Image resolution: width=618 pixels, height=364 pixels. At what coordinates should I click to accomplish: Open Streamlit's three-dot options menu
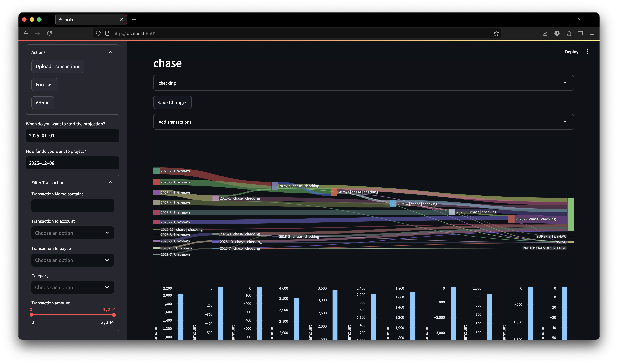588,52
